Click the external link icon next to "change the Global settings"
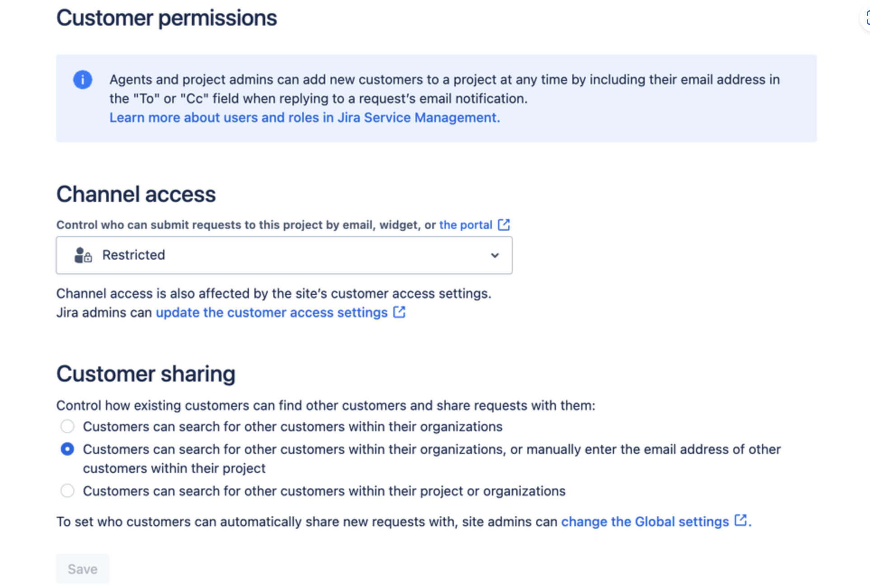The width and height of the screenshot is (870, 588). [740, 521]
